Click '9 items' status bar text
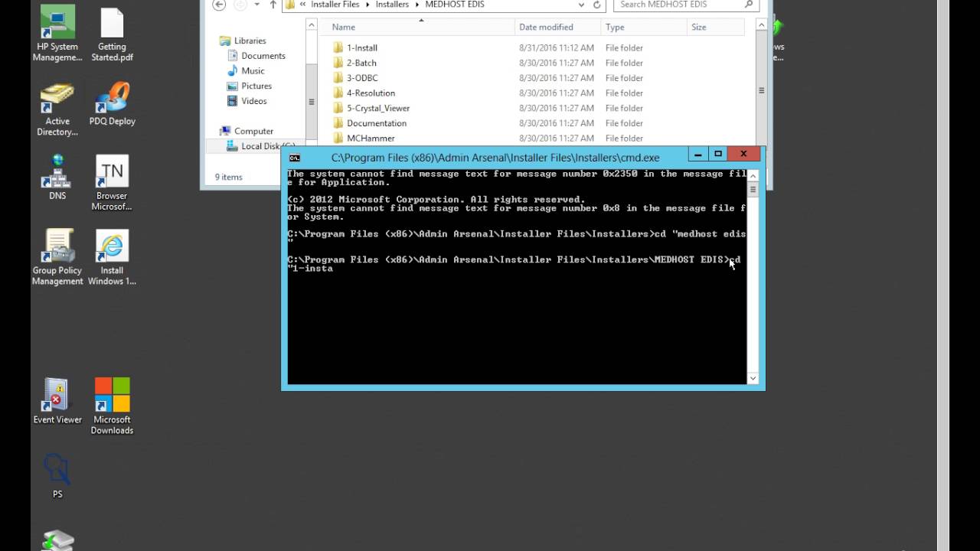 [228, 177]
